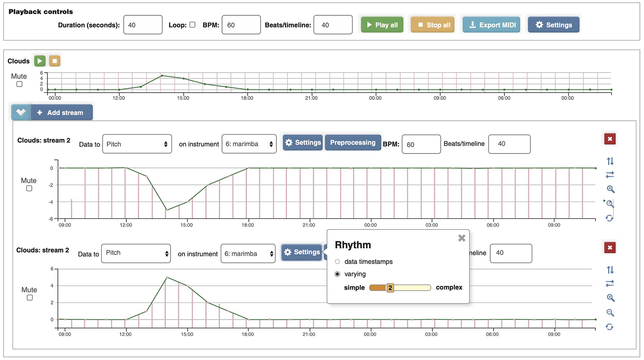This screenshot has width=644, height=360.
Task: Zoom out on the second stream chart
Action: 610,312
